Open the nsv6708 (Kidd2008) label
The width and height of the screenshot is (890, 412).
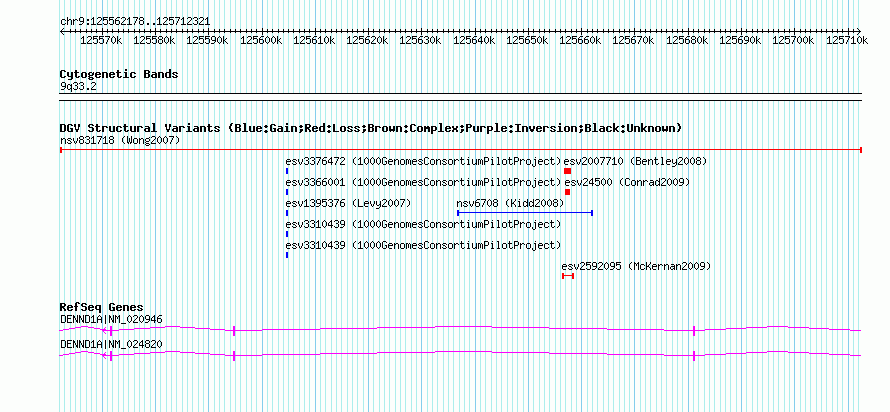click(510, 203)
